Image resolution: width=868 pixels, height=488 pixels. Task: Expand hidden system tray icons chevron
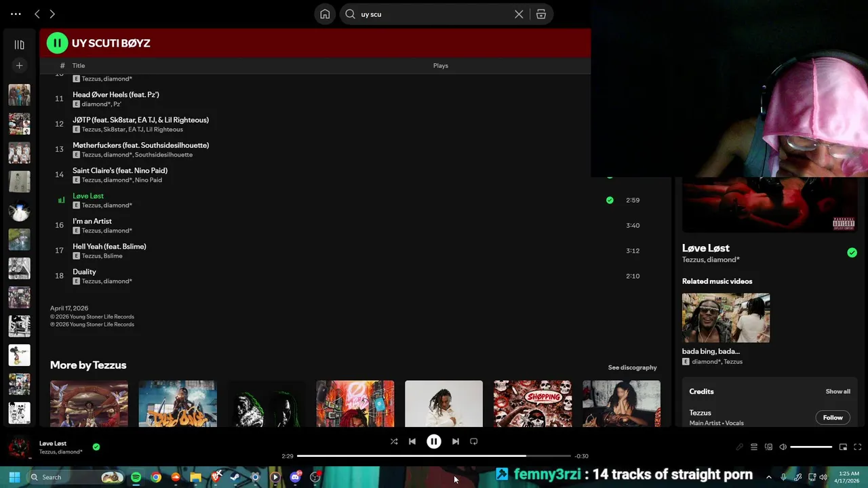tap(768, 477)
